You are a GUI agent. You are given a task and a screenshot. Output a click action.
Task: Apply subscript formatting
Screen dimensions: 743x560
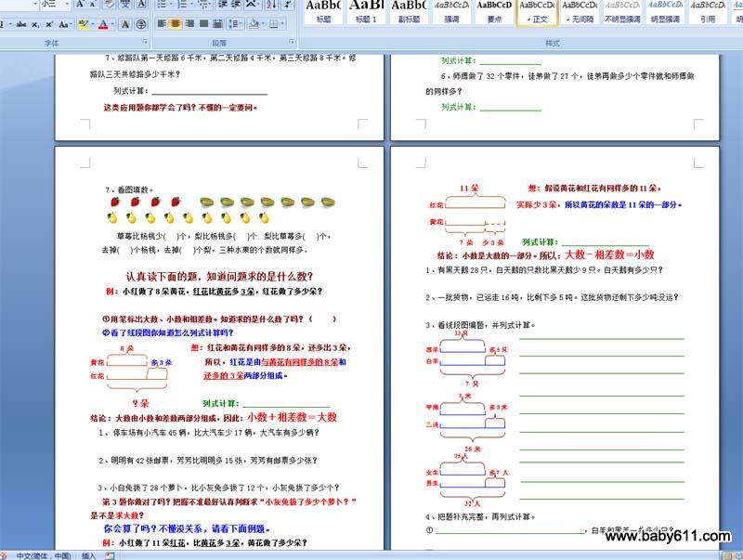[35, 24]
